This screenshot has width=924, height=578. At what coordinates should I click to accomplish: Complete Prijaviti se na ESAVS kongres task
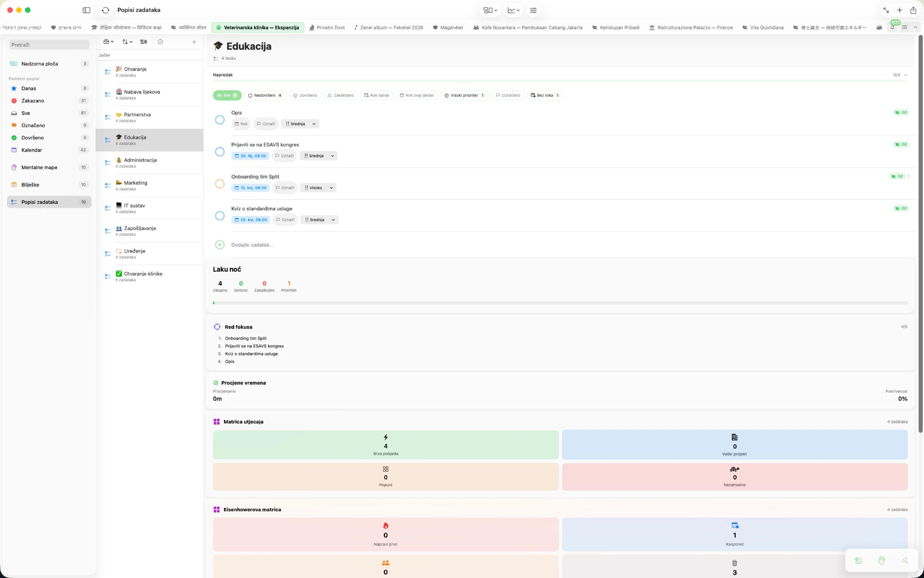(x=219, y=152)
